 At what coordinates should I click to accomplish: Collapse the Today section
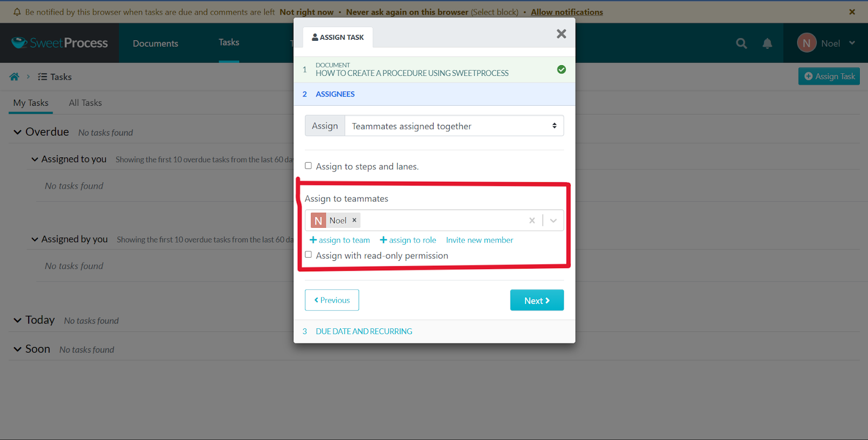[x=17, y=320]
